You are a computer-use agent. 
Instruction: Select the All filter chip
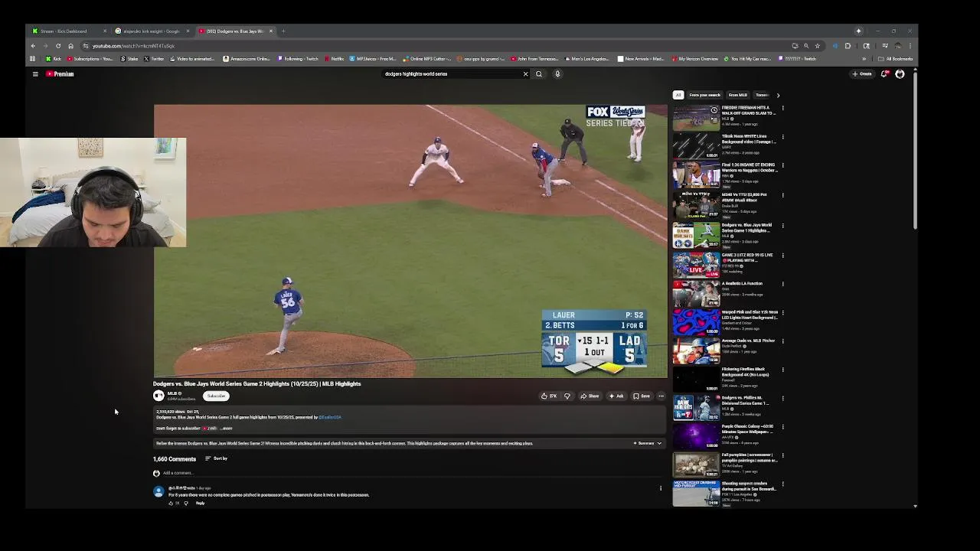[x=678, y=95]
